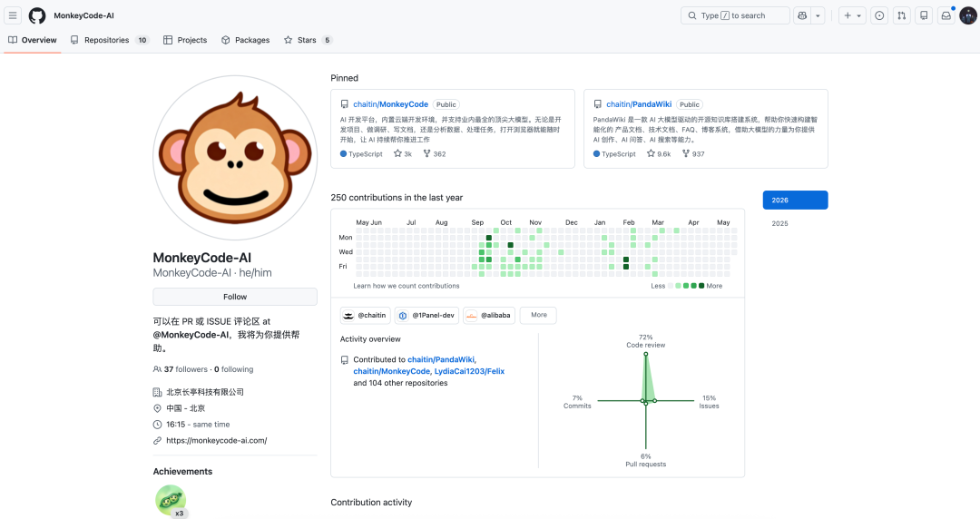This screenshot has width=980, height=519.
Task: Click the Repositories count badge 10
Action: 142,40
